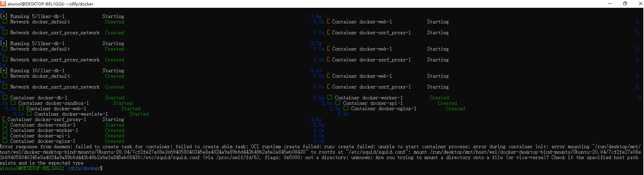This screenshot has height=175, width=644.
Task: Click the "exists and is the expected type" line
Action: [42, 163]
